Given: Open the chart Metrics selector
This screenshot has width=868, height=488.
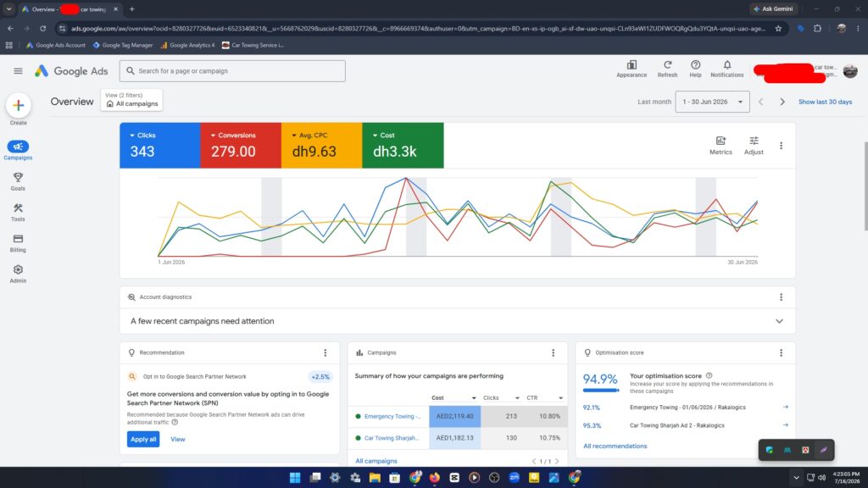Looking at the screenshot, I should coord(721,145).
